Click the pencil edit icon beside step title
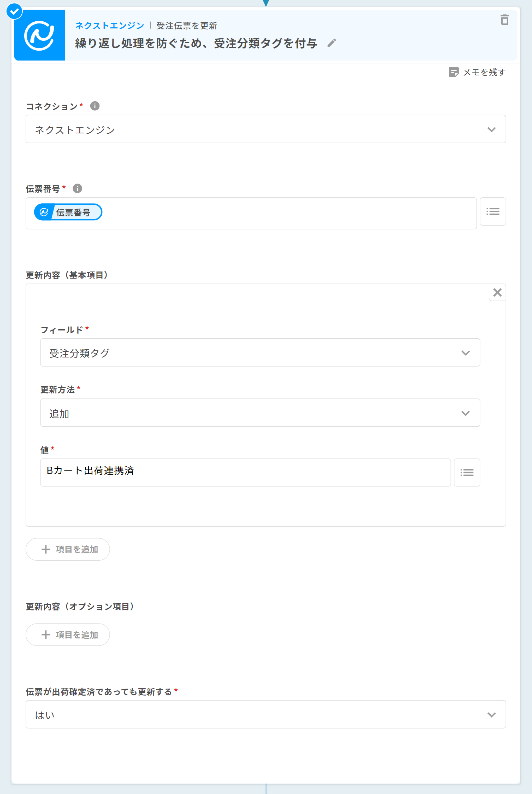532x794 pixels. coord(331,43)
